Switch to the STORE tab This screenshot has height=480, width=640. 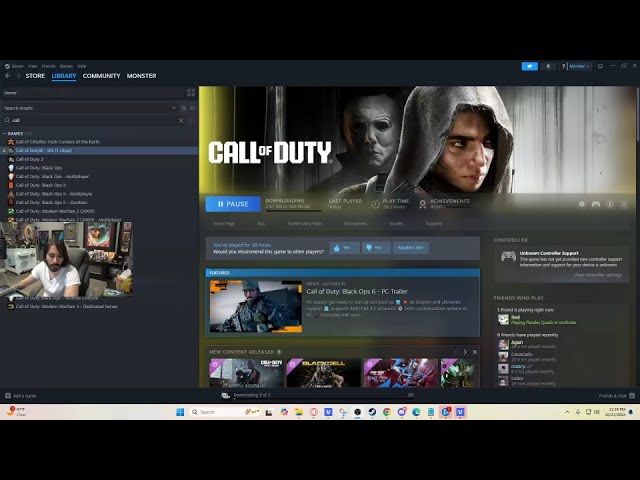pyautogui.click(x=35, y=76)
